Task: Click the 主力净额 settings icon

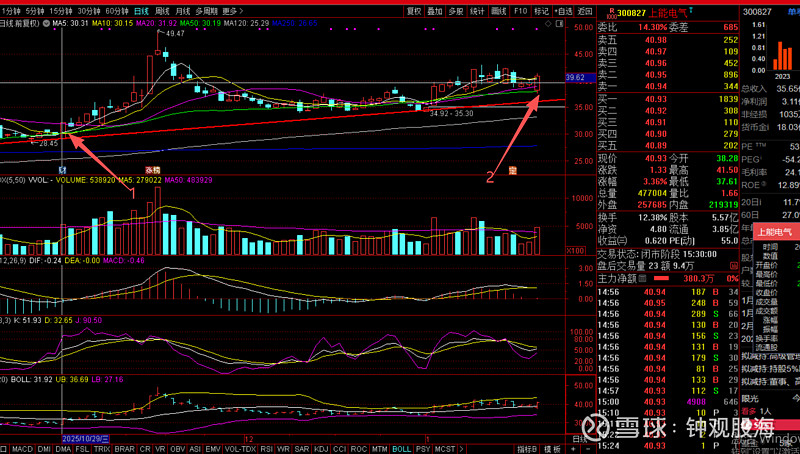Action: click(x=642, y=279)
